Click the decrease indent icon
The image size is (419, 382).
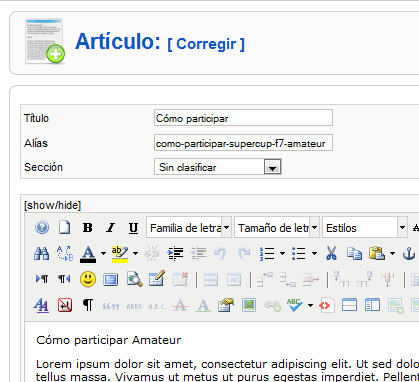coord(198,254)
